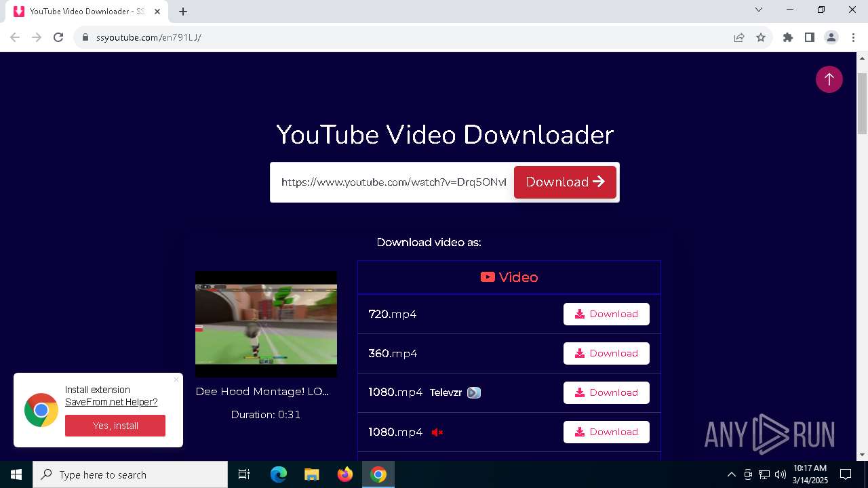The image size is (868, 488).
Task: Click the Windows taskbar search box
Action: click(130, 474)
